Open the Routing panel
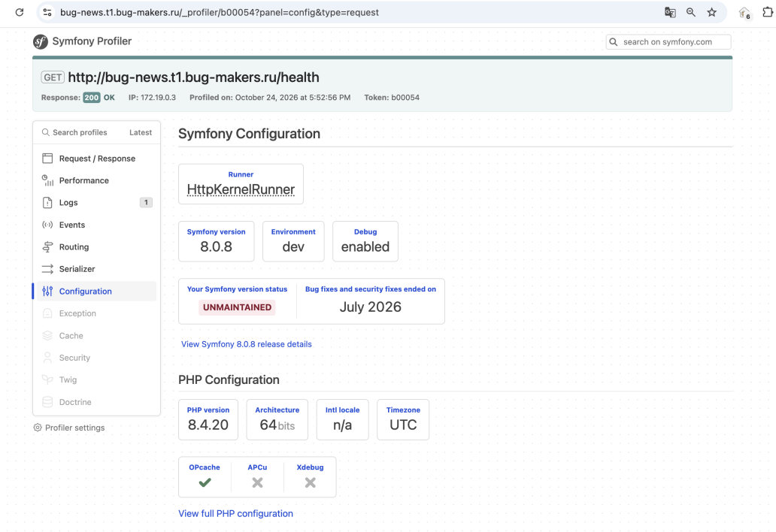Image resolution: width=776 pixels, height=532 pixels. click(x=96, y=246)
